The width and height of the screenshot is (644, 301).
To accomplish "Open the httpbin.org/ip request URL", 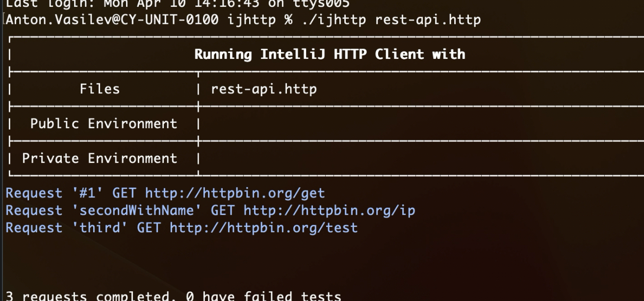I will 329,211.
